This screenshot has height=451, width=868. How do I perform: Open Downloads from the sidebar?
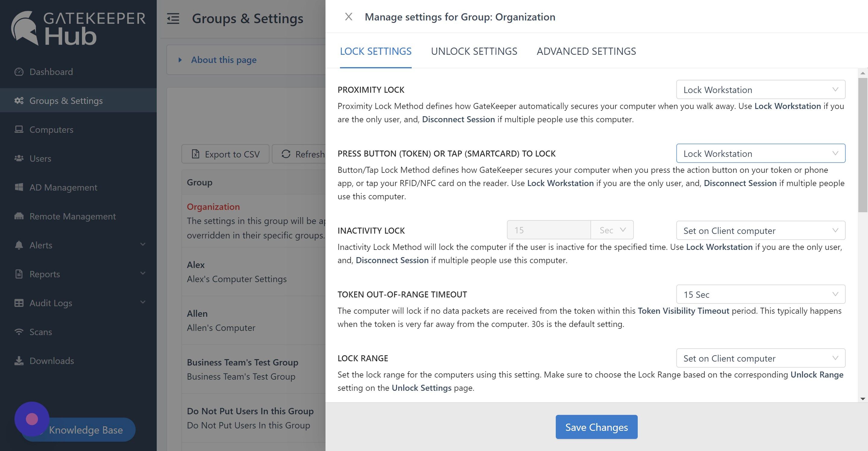[78, 361]
